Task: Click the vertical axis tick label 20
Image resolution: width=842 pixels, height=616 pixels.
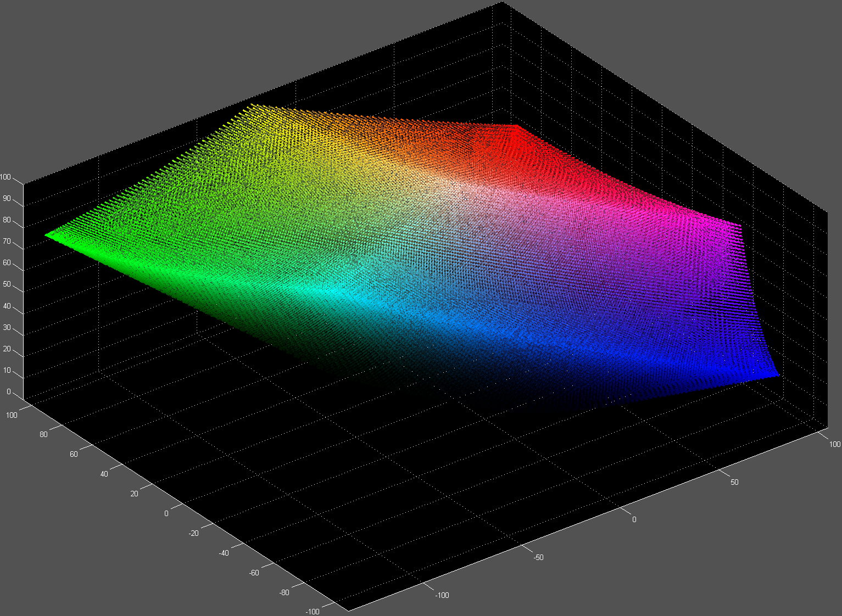Action: [x=7, y=349]
